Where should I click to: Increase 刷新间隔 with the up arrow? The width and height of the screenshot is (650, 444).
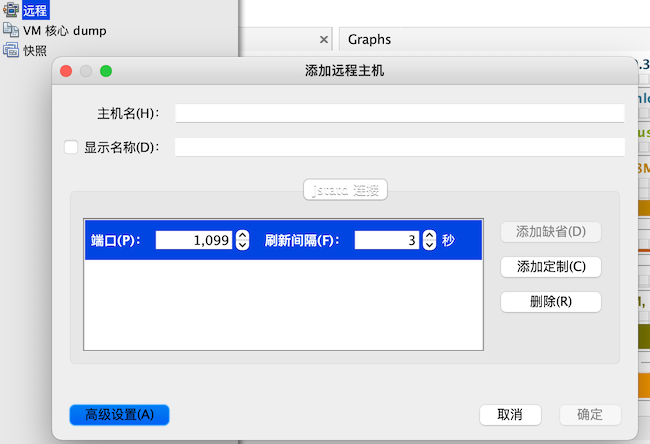(x=429, y=235)
